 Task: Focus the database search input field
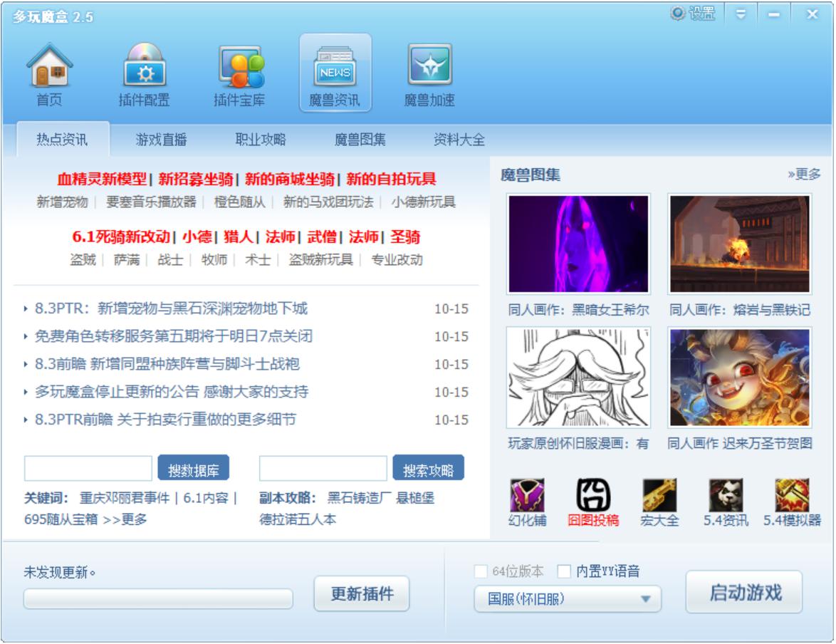pos(88,469)
